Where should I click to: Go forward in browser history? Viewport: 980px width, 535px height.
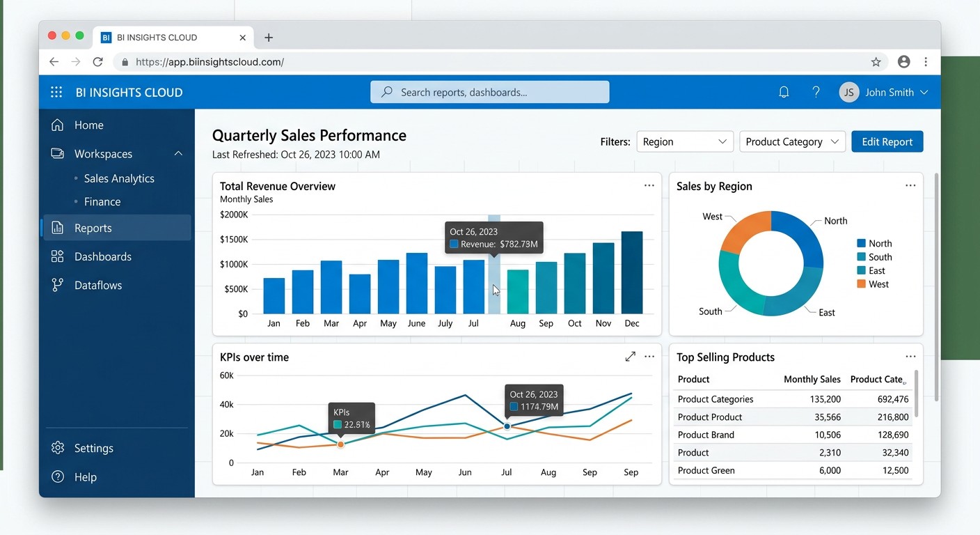75,62
